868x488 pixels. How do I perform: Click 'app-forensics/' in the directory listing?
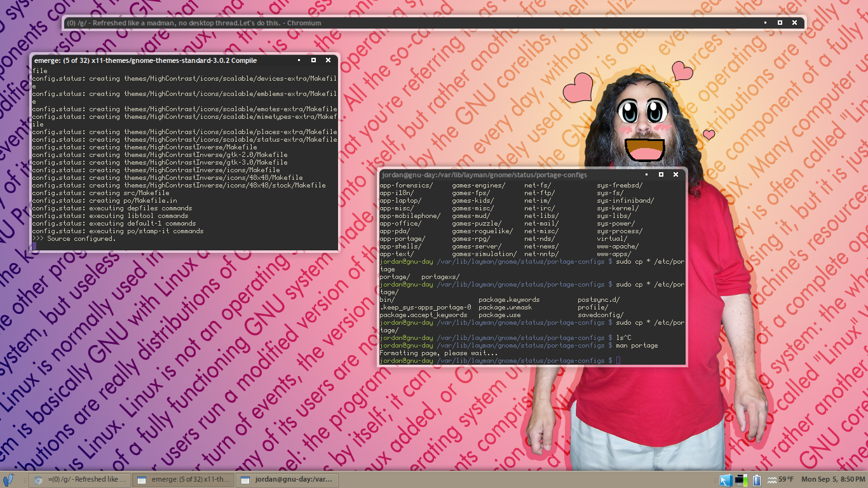click(x=406, y=186)
